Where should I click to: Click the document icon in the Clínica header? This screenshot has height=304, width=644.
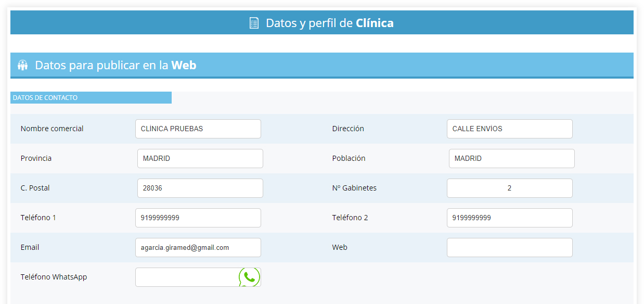click(x=254, y=23)
